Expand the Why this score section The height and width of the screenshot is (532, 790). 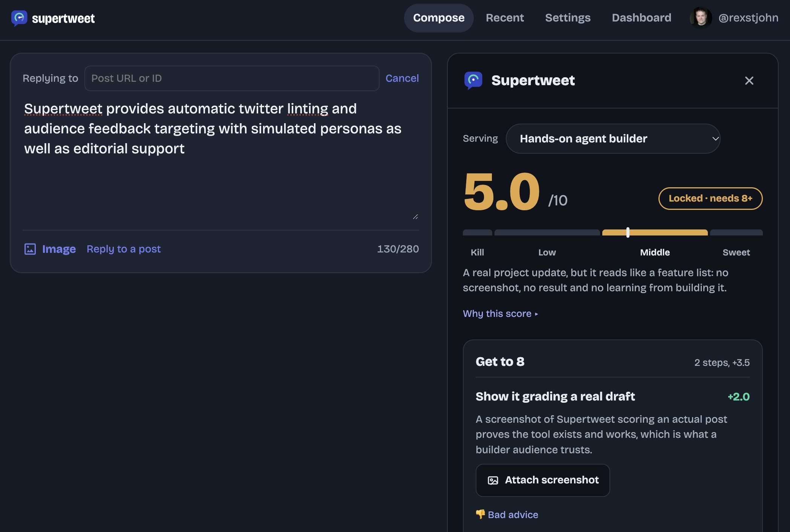click(x=500, y=313)
